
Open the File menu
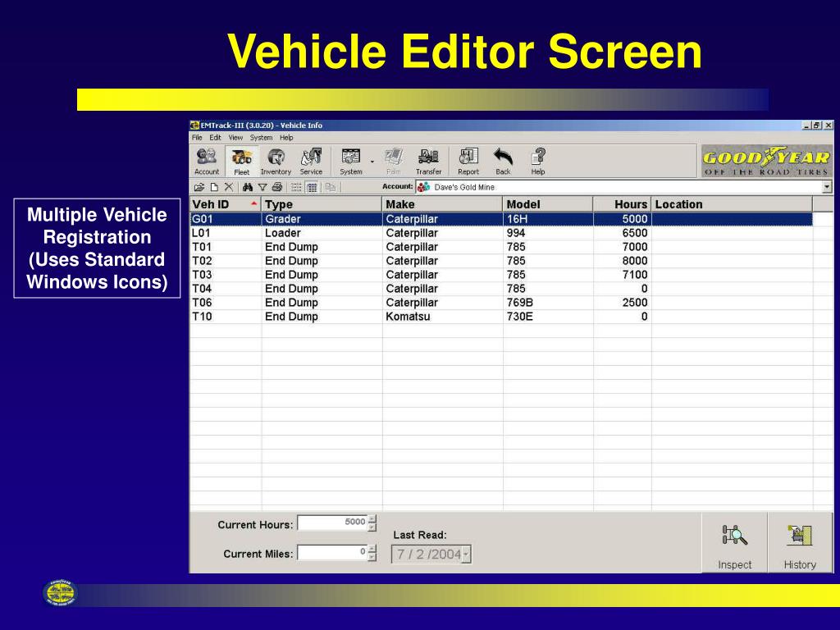(197, 138)
